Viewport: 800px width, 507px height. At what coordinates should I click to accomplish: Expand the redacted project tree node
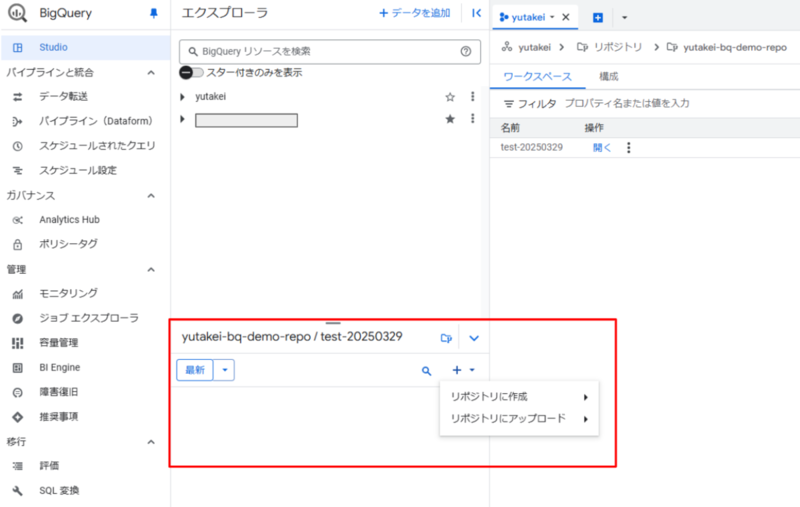[x=182, y=119]
